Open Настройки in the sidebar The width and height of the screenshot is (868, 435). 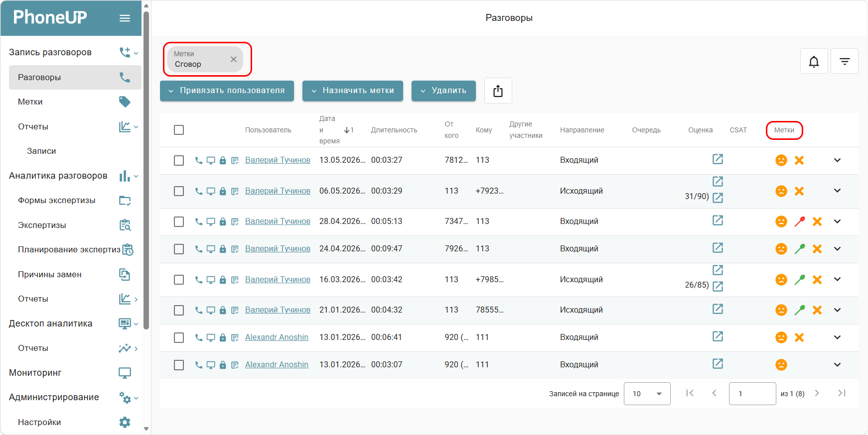click(75, 422)
